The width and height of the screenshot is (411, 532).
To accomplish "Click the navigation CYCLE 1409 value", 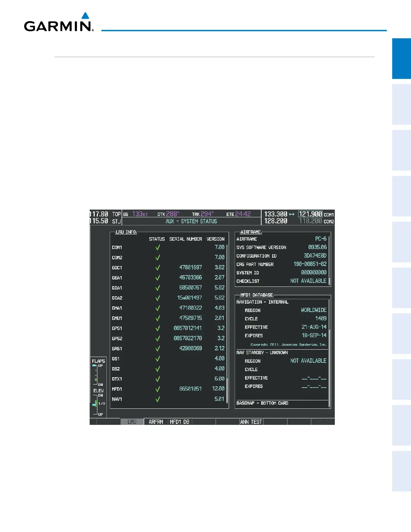I will click(321, 318).
